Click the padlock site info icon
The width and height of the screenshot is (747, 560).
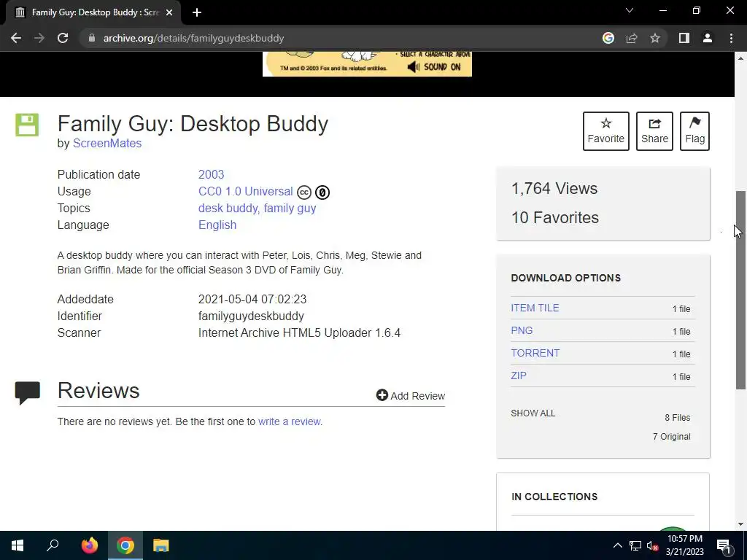click(92, 38)
